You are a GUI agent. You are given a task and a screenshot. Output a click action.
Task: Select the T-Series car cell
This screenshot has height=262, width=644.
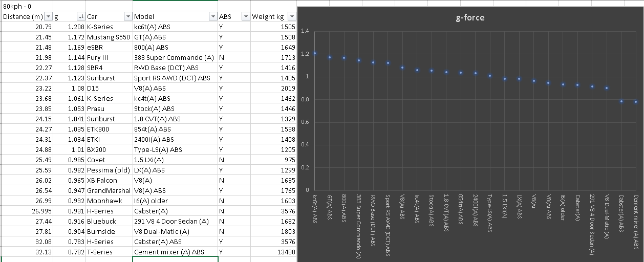click(109, 252)
